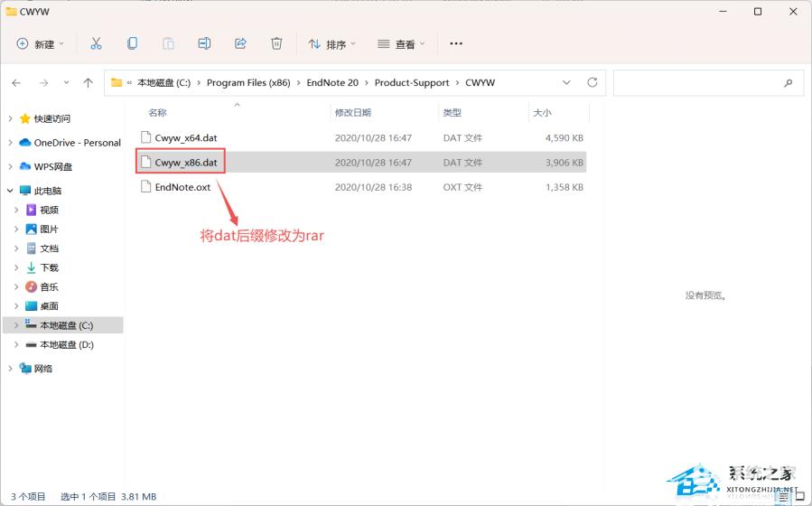This screenshot has width=812, height=506.
Task: Expand OneDrive - Personal tree node
Action: 10,143
